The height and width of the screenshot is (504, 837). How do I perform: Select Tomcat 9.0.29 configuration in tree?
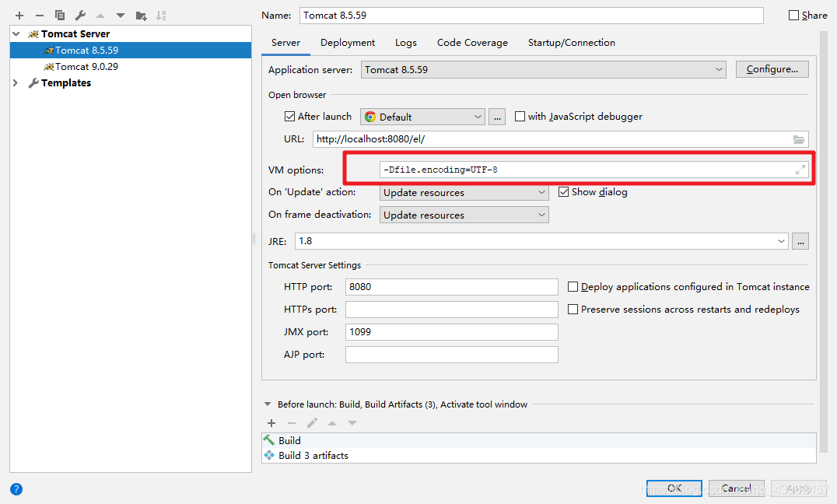pyautogui.click(x=131, y=67)
